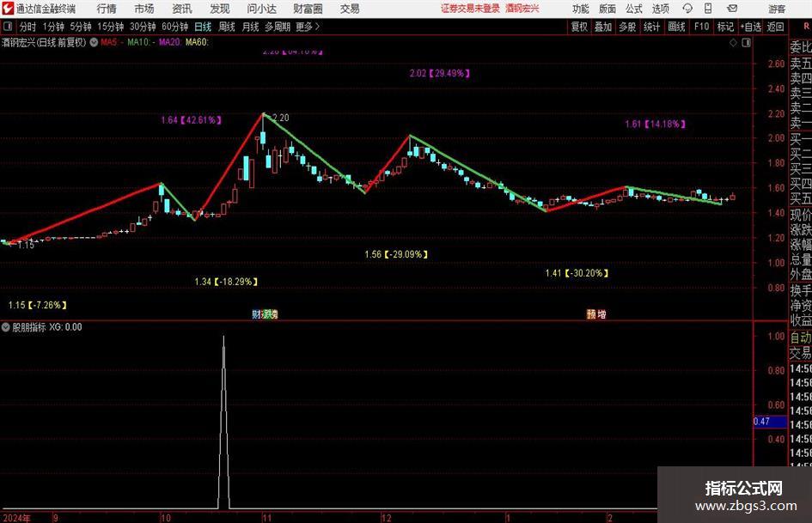Click the 叠加 overlay button
Viewport: 812px width, 523px height.
(x=603, y=27)
